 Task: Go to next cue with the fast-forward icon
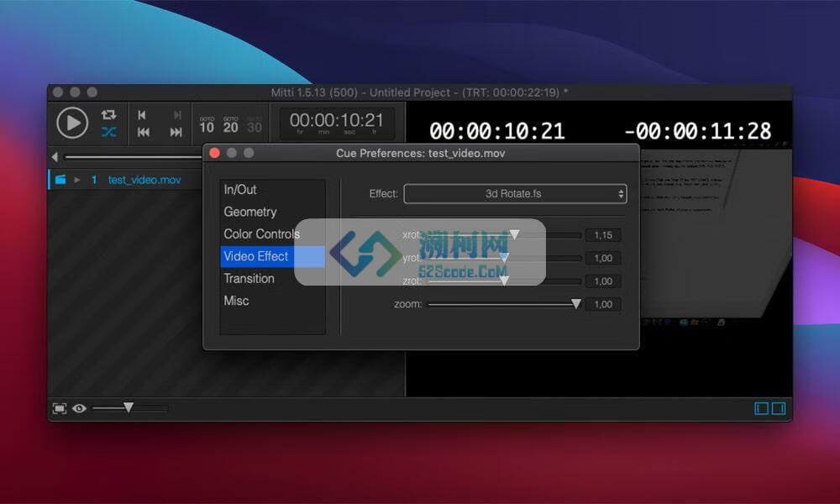coord(176,132)
